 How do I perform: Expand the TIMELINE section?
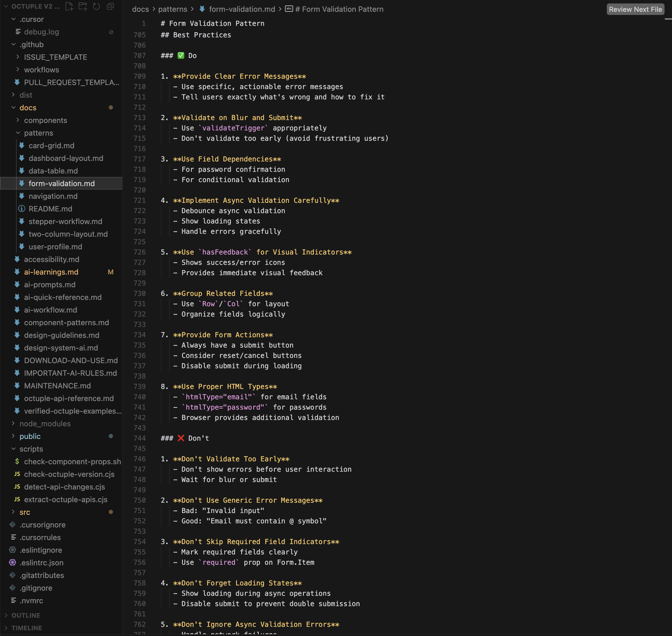tap(26, 627)
